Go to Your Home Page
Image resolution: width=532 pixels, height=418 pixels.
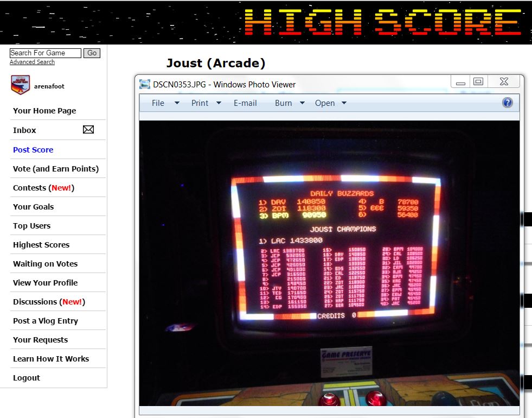(x=44, y=111)
